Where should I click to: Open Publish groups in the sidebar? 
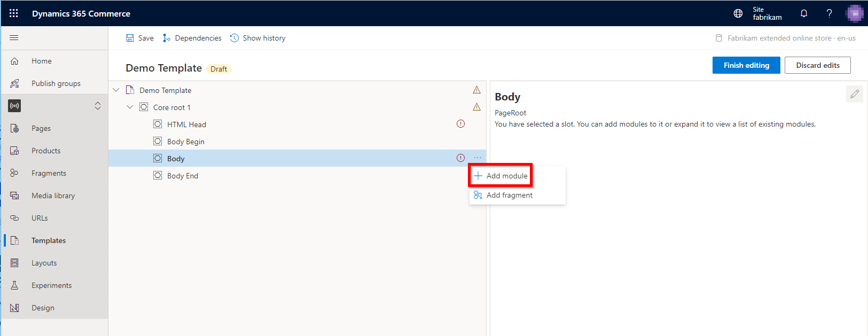click(x=54, y=83)
